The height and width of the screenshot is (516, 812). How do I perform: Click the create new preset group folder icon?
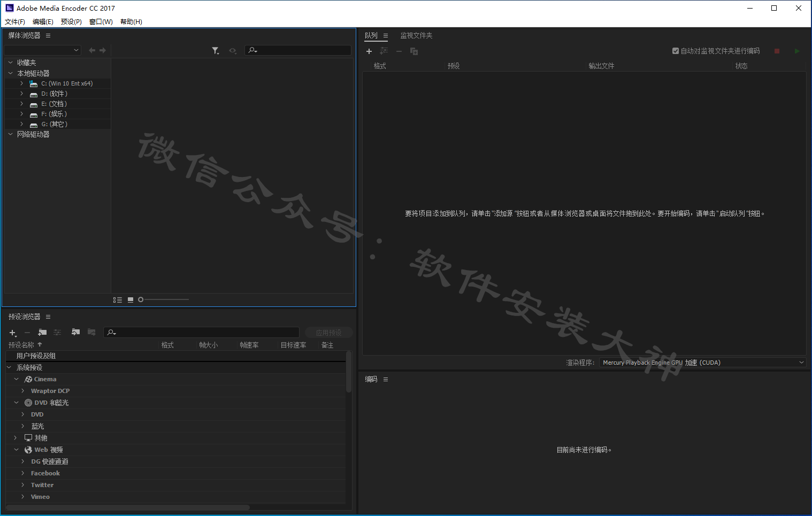[42, 333]
